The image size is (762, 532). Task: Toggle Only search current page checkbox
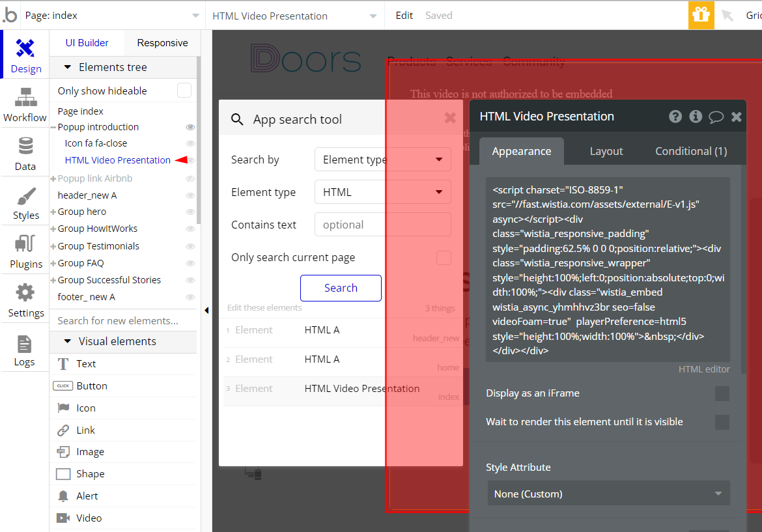click(x=444, y=257)
